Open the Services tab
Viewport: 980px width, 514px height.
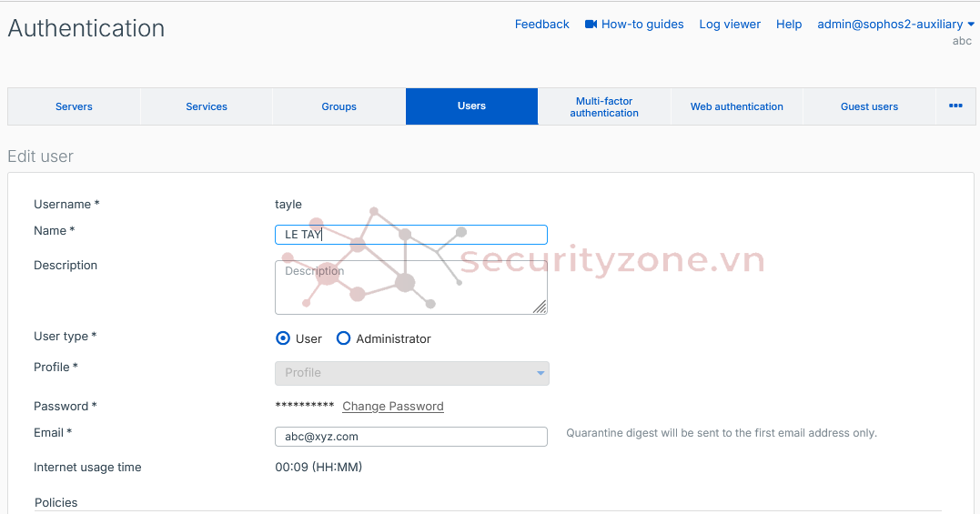click(207, 106)
